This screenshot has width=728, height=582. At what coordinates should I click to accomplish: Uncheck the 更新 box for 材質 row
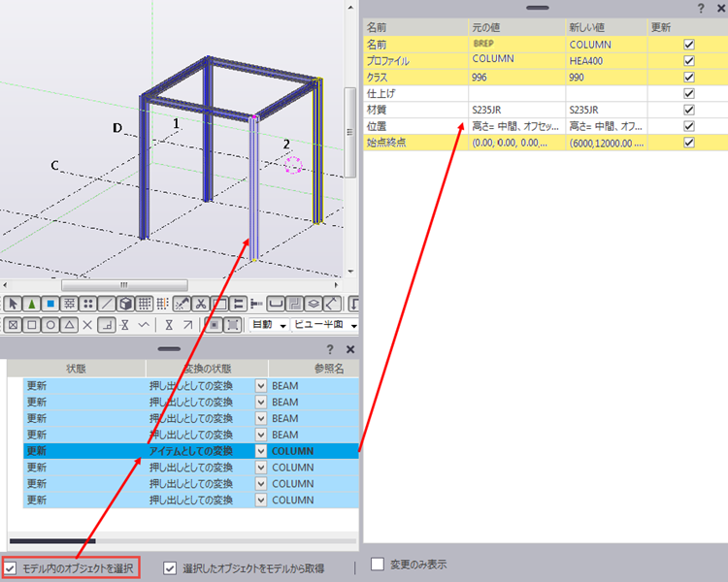pos(689,110)
